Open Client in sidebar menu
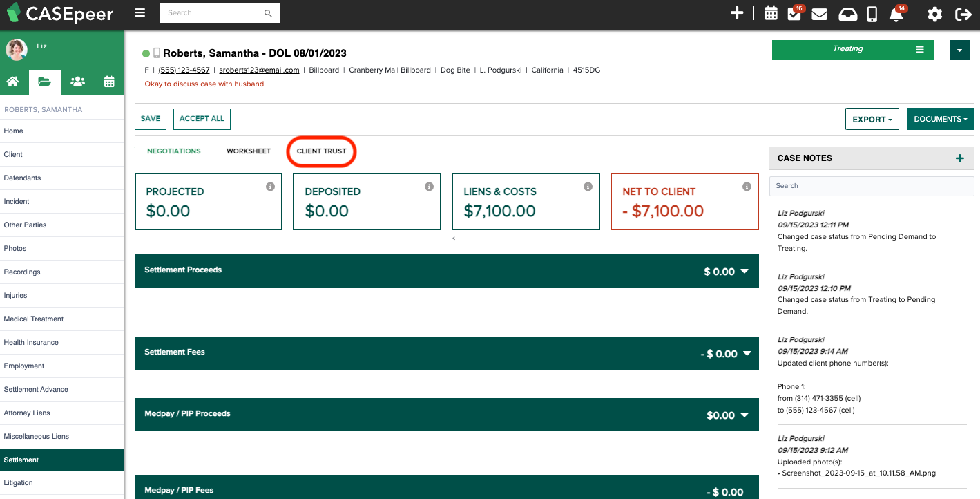Image resolution: width=980 pixels, height=499 pixels. pos(62,155)
